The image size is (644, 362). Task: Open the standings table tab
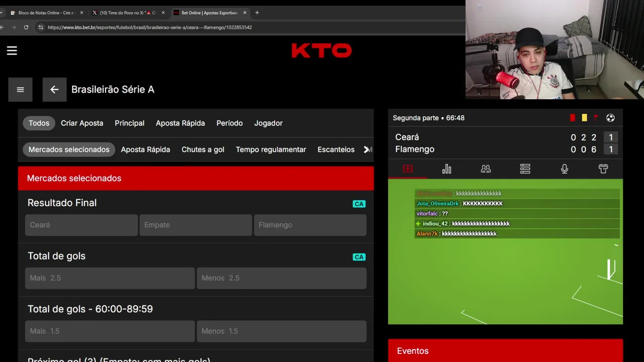(525, 169)
